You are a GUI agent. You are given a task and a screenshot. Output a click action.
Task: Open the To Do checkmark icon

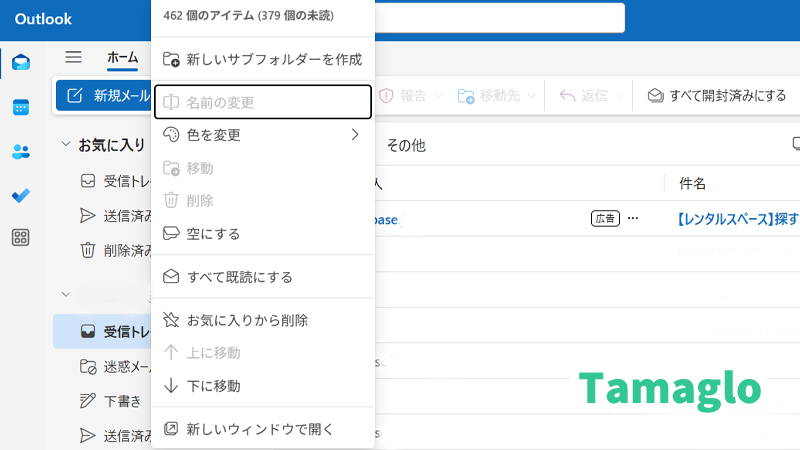pos(21,195)
